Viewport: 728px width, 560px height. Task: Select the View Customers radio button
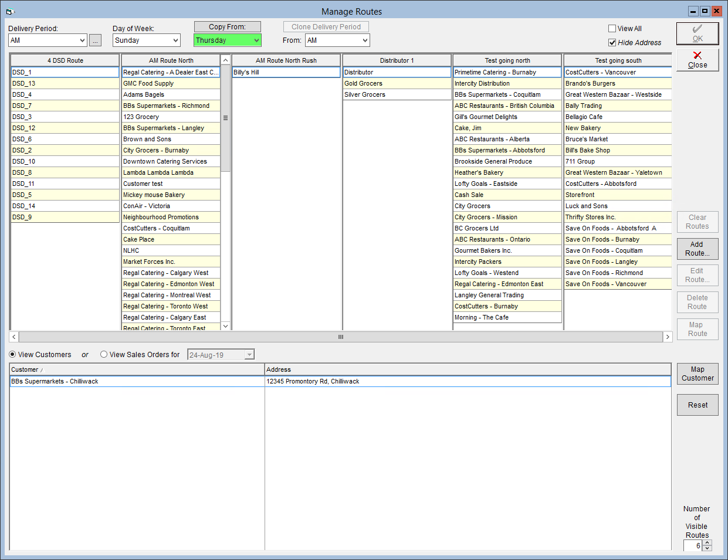pos(12,354)
